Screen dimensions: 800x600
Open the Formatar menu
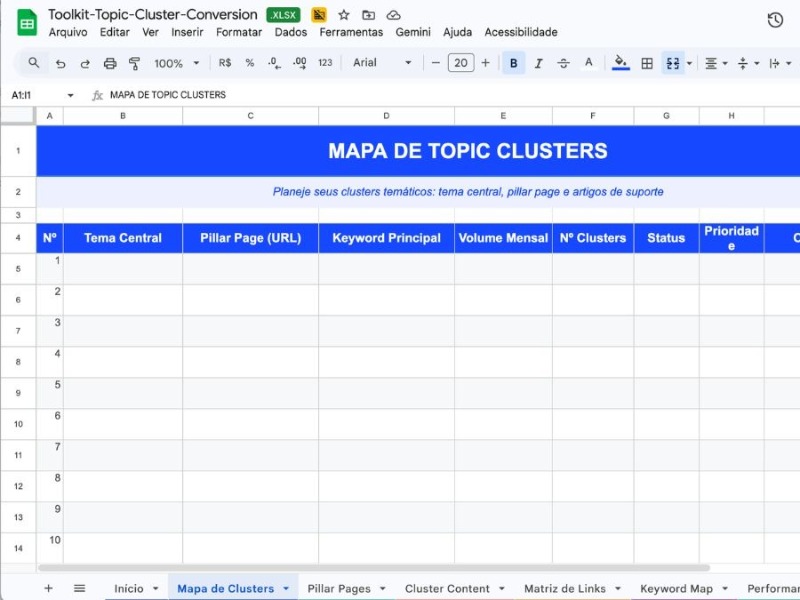[x=238, y=32]
